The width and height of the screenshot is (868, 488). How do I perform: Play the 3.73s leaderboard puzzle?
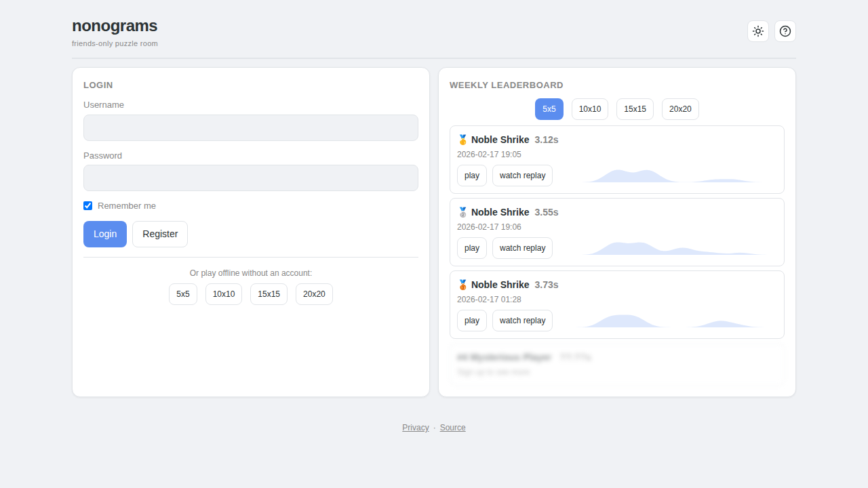[x=471, y=320]
